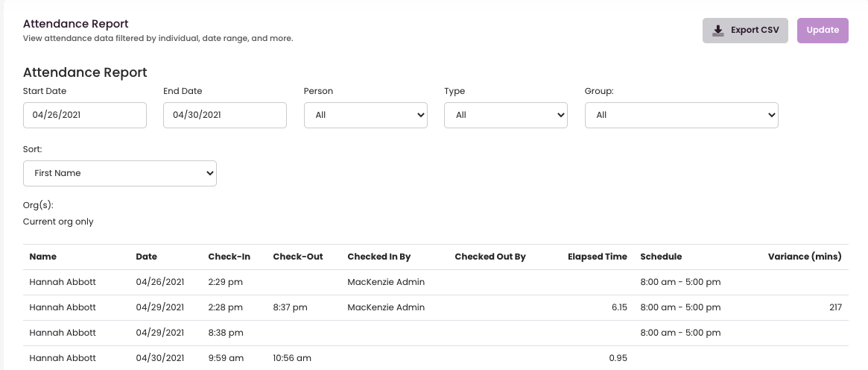The image size is (868, 370).
Task: Select Hannah Abbott in the 04/26/2021 row
Action: (x=63, y=282)
